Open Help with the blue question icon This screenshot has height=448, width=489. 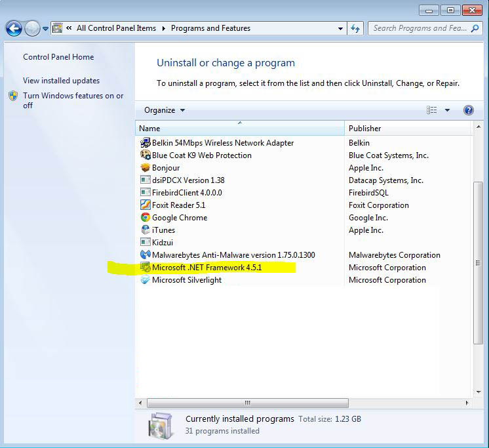click(x=469, y=110)
